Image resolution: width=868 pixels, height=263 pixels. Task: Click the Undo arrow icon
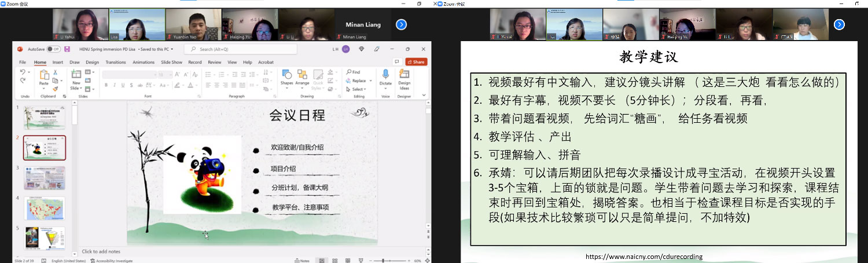[x=23, y=72]
